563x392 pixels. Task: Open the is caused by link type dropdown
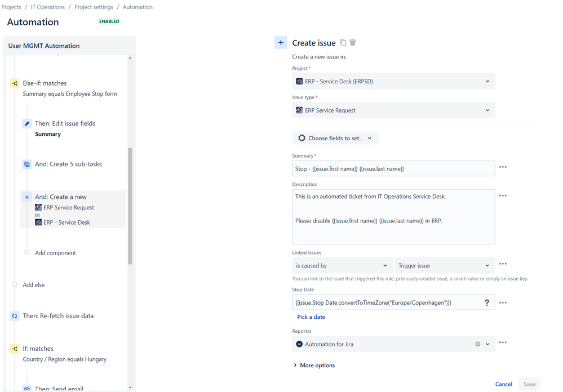(x=342, y=266)
